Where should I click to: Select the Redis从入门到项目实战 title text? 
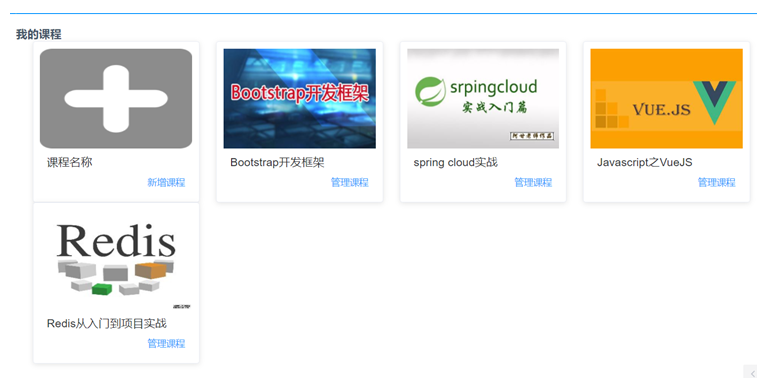tap(106, 324)
